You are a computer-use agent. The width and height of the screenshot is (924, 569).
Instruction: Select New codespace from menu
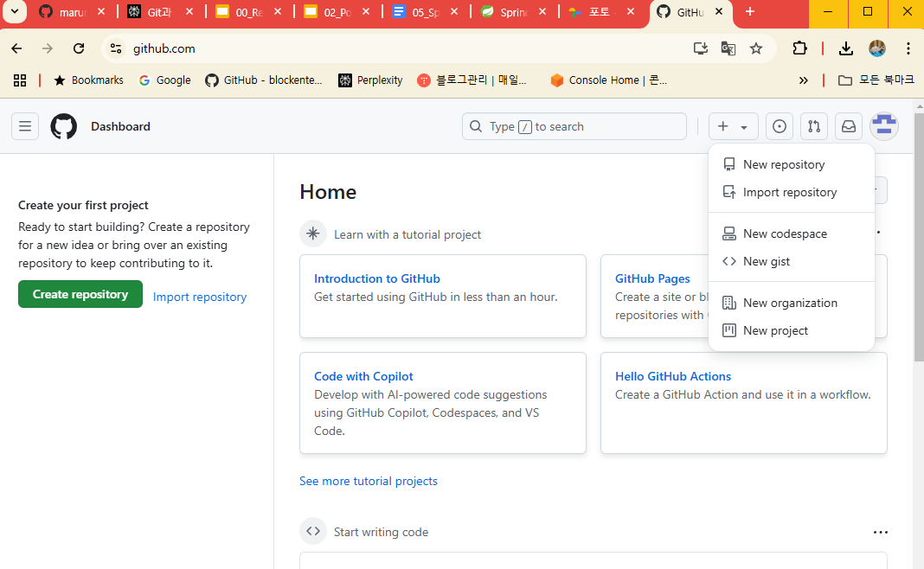click(792, 233)
